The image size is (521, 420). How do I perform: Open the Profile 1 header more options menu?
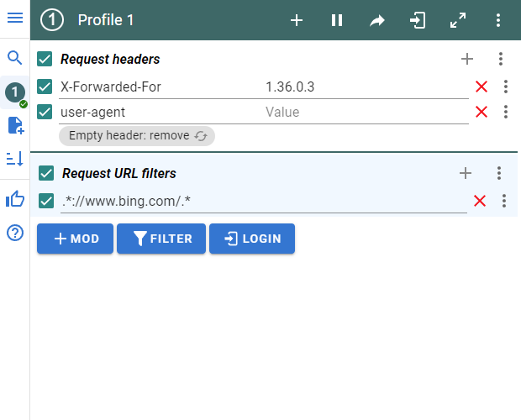498,20
